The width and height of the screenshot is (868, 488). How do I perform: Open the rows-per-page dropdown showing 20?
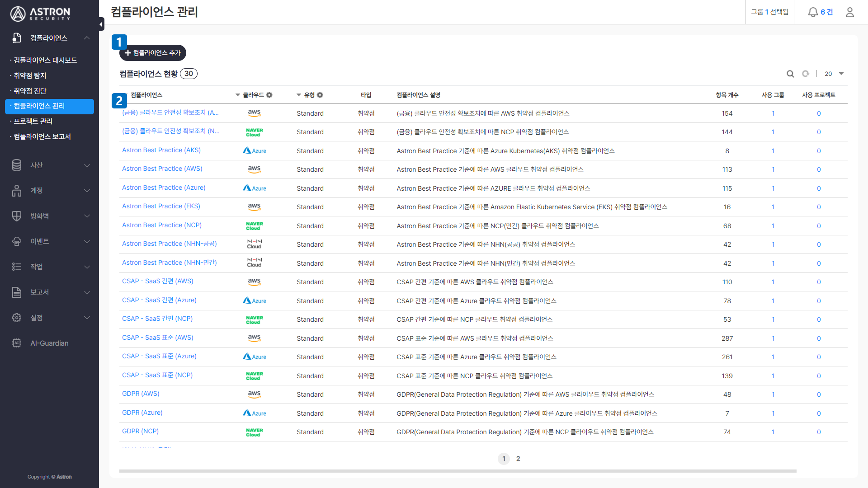(834, 74)
